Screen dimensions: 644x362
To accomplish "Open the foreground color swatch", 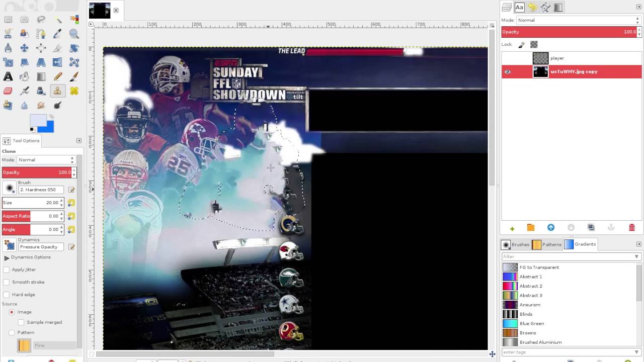I will (x=38, y=120).
